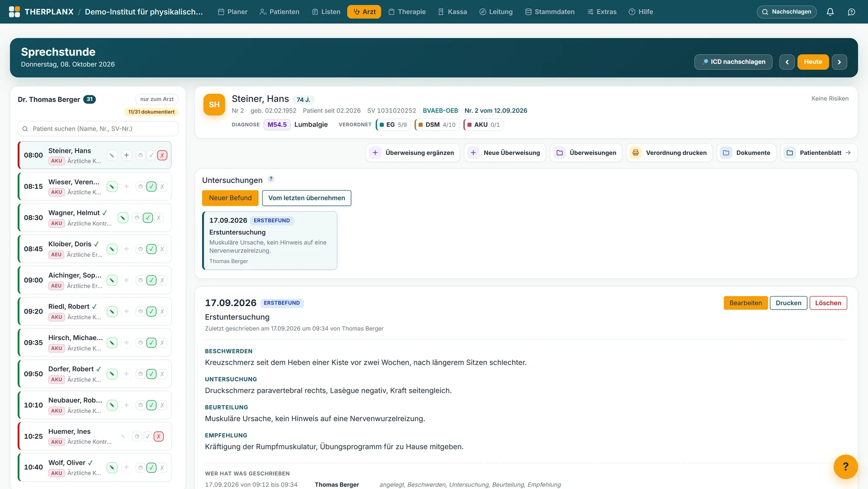Viewport: 868px width, 489px height.
Task: Click the pencil icon for Steiner, Hans
Action: coord(112,155)
